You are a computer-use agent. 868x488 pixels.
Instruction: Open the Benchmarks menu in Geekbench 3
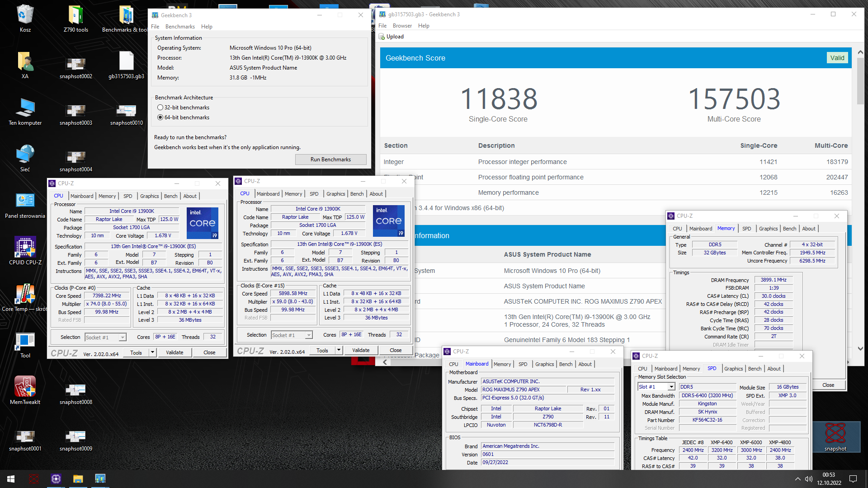180,27
